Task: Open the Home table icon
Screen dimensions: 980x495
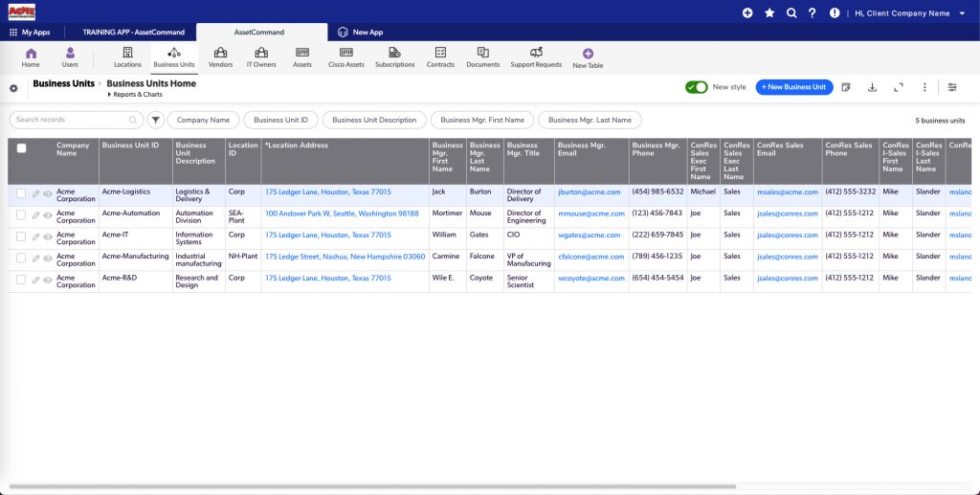Action: (31, 54)
